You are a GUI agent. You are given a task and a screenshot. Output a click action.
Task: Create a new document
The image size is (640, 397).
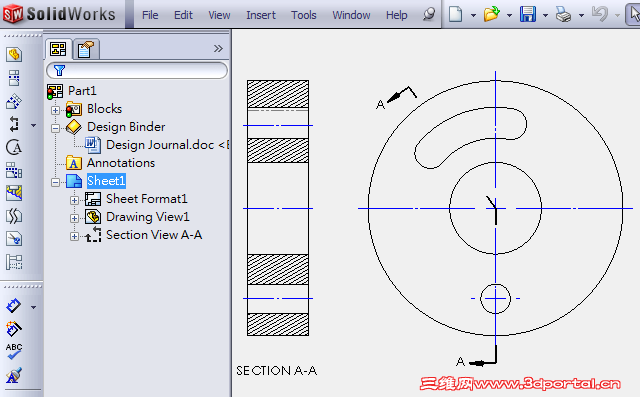456,14
